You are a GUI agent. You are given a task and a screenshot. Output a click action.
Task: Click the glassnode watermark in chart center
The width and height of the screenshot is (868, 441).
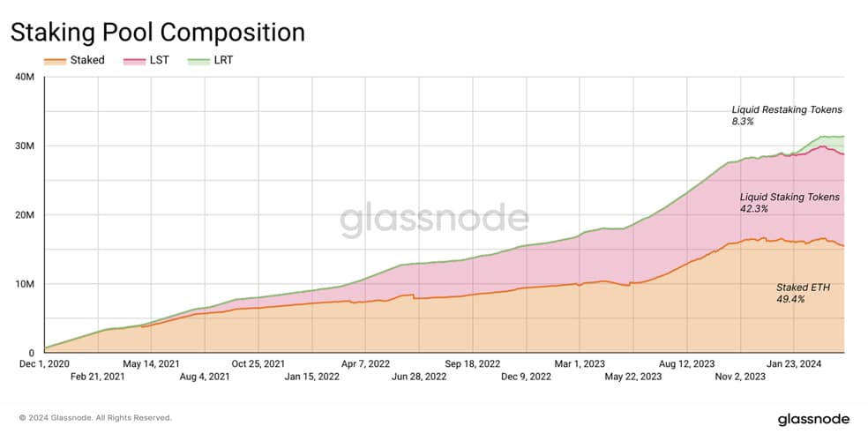pos(434,218)
